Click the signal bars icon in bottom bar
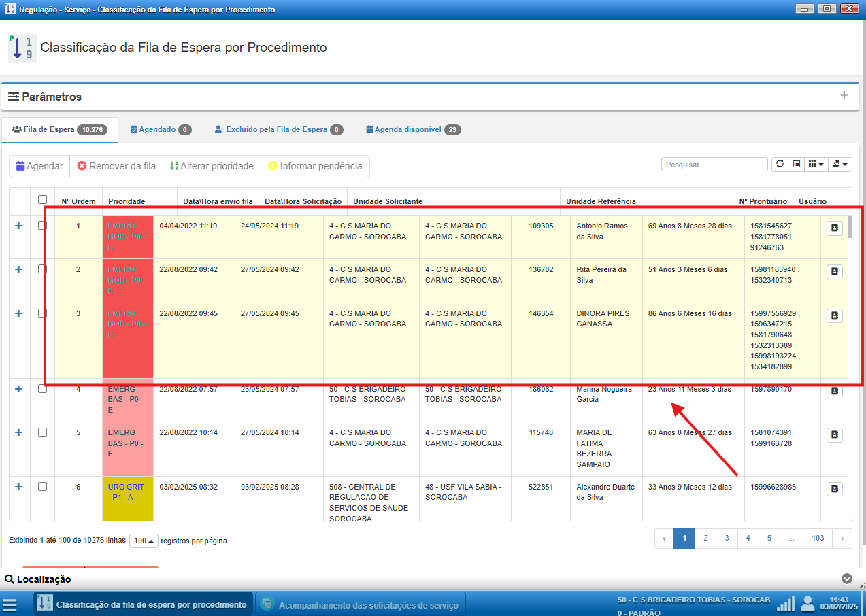 coord(786,604)
